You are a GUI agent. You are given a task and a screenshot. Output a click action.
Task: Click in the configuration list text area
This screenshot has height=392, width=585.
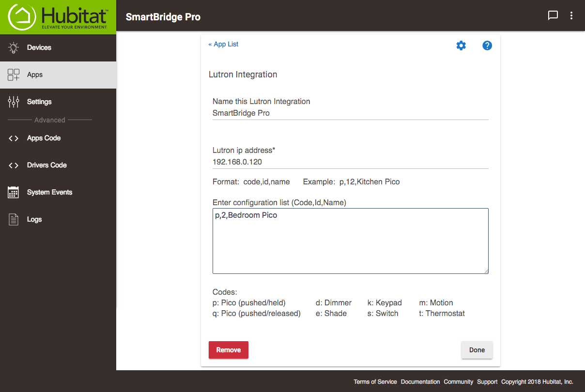(351, 241)
